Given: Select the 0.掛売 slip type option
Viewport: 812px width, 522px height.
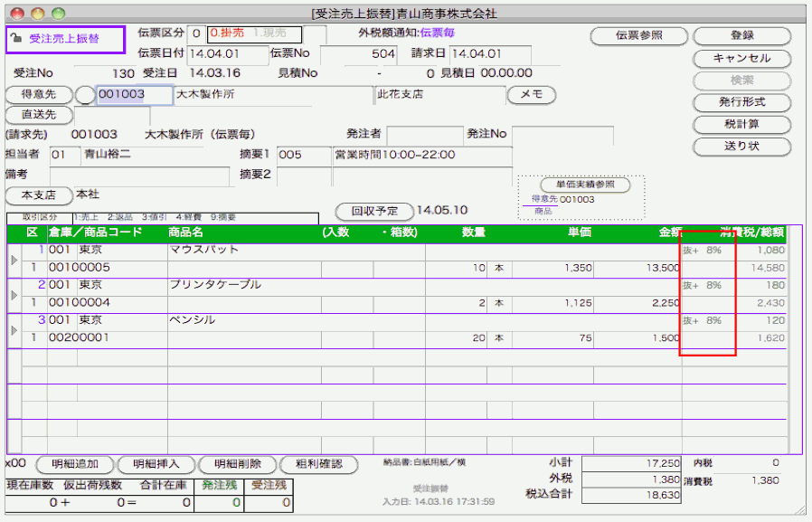Looking at the screenshot, I should tap(227, 33).
